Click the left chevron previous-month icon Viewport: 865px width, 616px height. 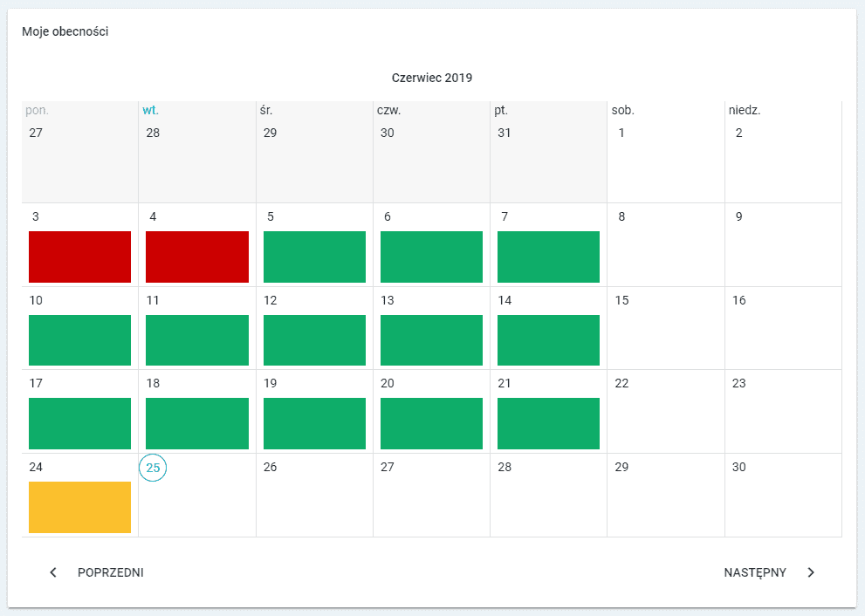pyautogui.click(x=53, y=572)
